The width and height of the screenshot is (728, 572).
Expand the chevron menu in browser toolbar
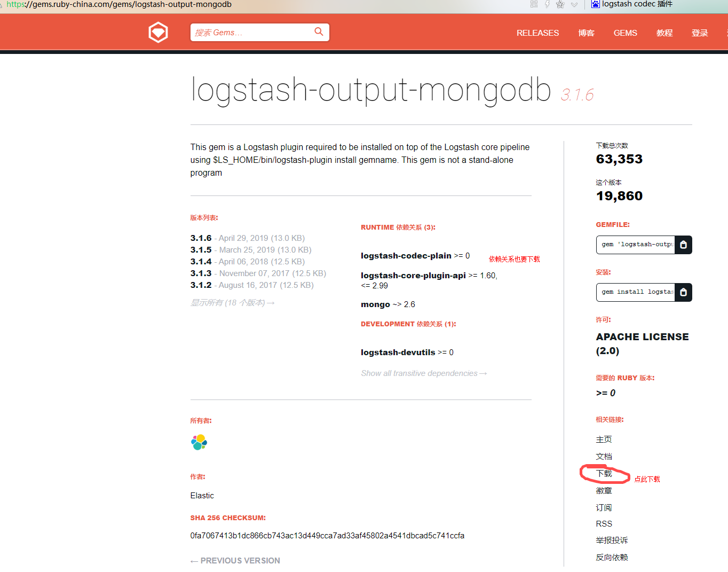[574, 4]
